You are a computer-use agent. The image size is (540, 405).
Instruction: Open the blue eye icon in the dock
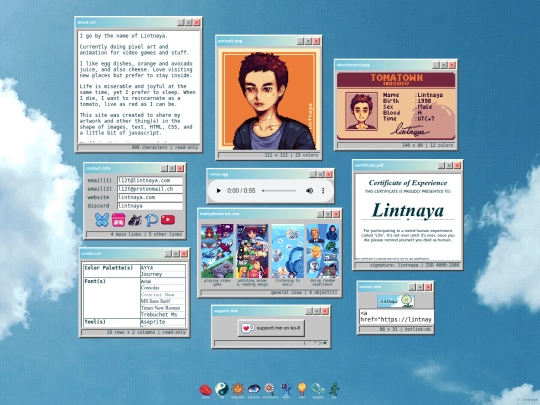click(x=254, y=389)
